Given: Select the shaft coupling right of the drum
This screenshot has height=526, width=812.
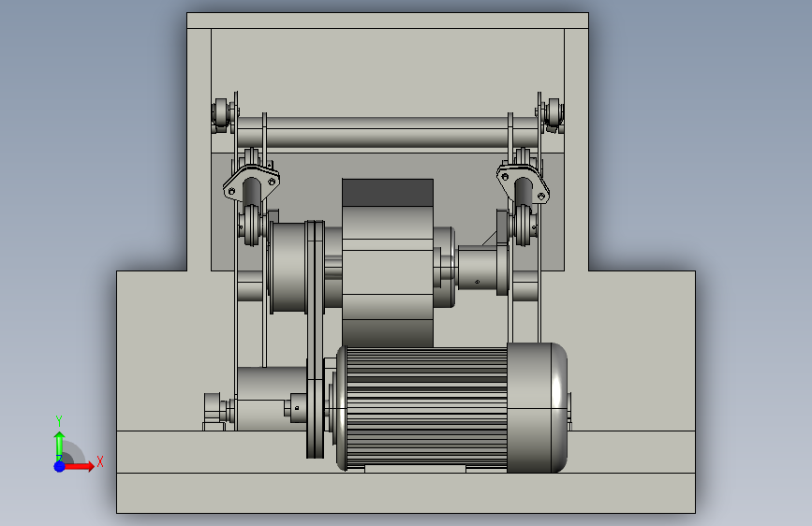Looking at the screenshot, I should point(478,270).
